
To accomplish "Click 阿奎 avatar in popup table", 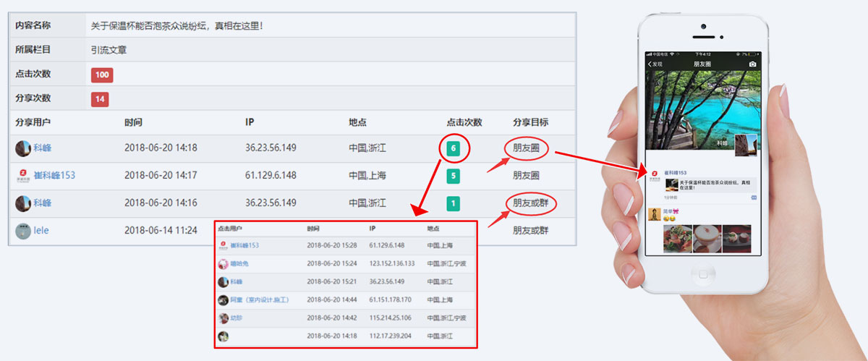I will 224,300.
